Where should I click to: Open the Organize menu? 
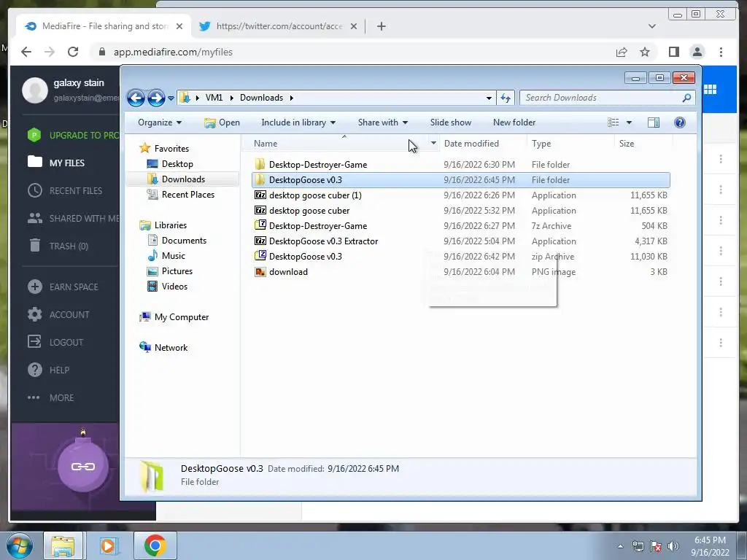[x=160, y=122]
